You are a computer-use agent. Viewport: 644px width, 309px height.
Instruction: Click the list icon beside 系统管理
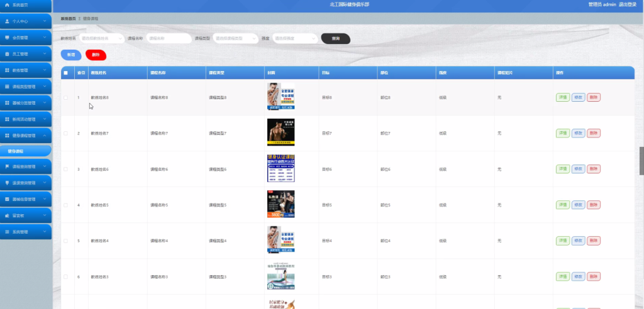pyautogui.click(x=7, y=232)
